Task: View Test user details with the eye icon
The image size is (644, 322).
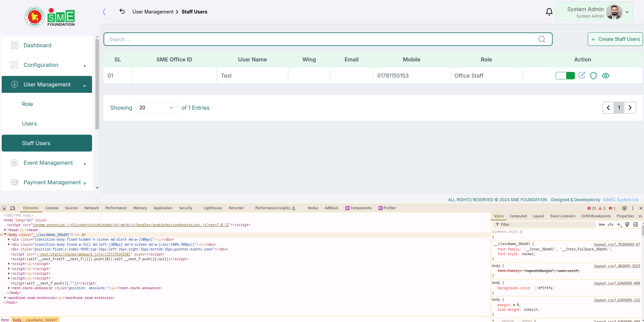Action: 606,76
